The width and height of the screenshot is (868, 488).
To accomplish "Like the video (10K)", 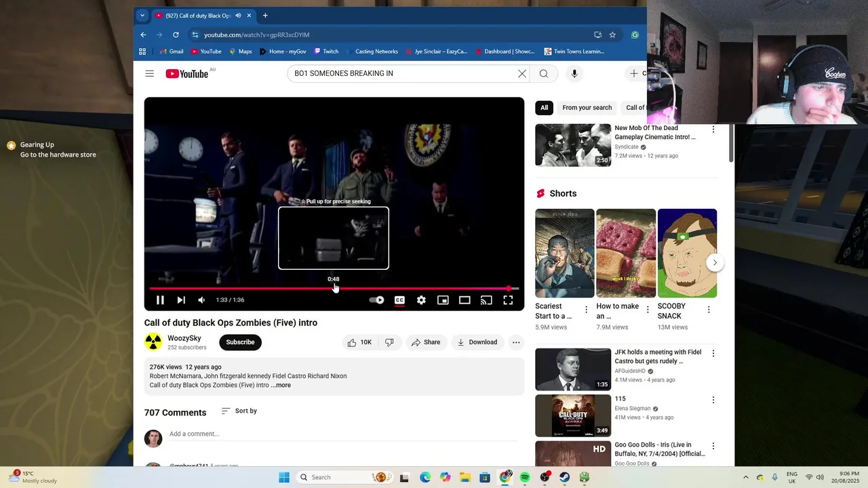I will [359, 342].
